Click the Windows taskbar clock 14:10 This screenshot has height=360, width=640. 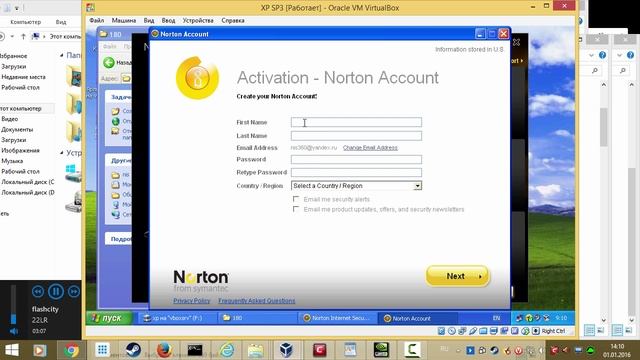617,350
